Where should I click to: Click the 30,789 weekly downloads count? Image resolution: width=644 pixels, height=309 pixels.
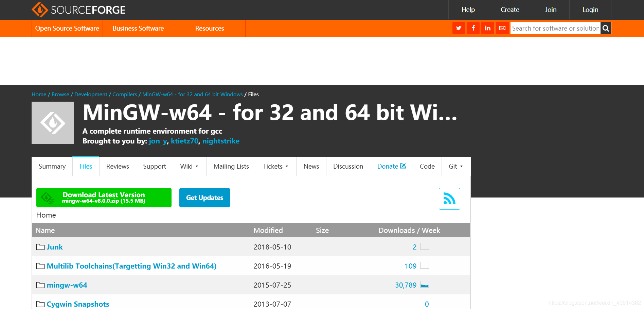(x=406, y=285)
